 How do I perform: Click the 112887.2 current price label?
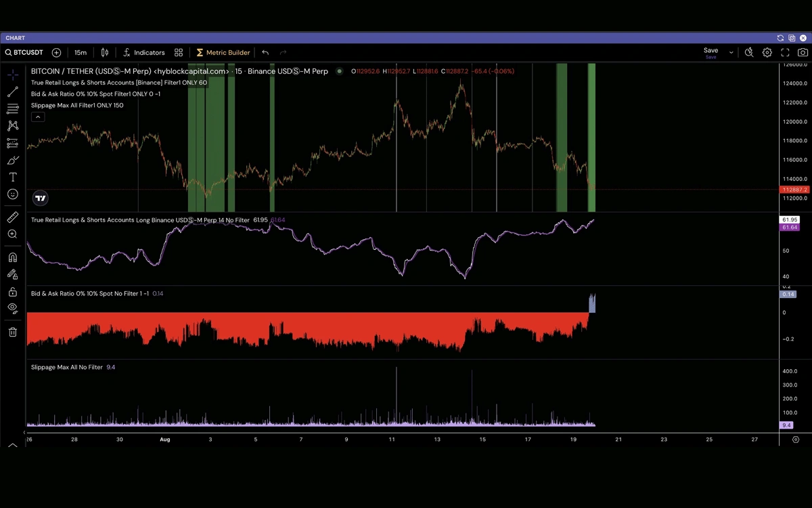pos(794,190)
